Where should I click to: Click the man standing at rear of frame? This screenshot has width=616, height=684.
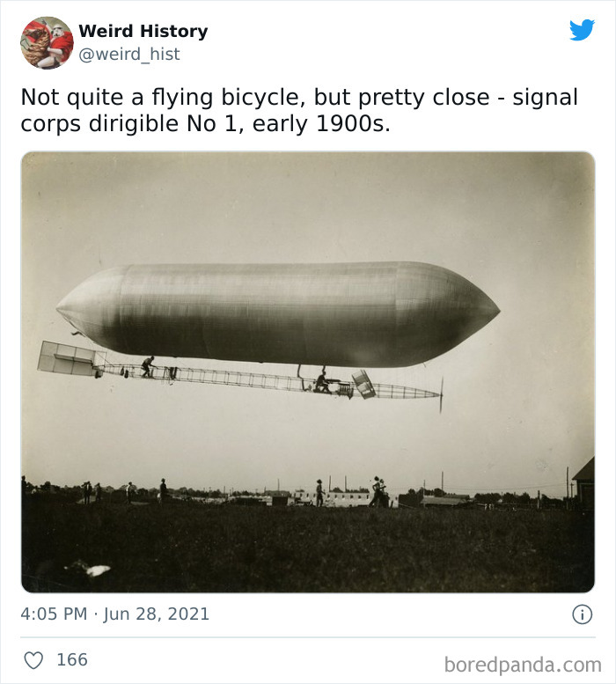148,366
